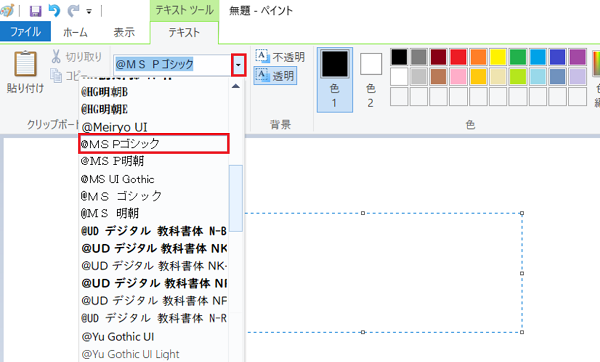Choose @UD デジタル 教科書体 N-R font

click(153, 318)
